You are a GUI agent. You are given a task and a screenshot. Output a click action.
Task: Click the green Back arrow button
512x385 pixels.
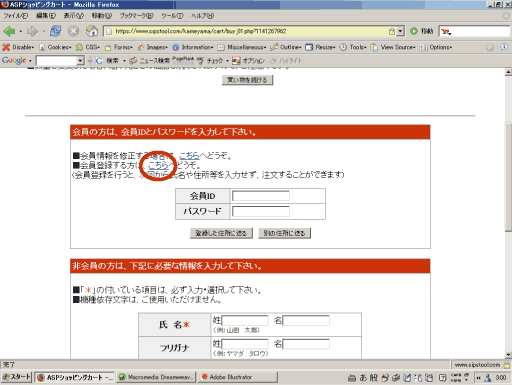(x=9, y=31)
